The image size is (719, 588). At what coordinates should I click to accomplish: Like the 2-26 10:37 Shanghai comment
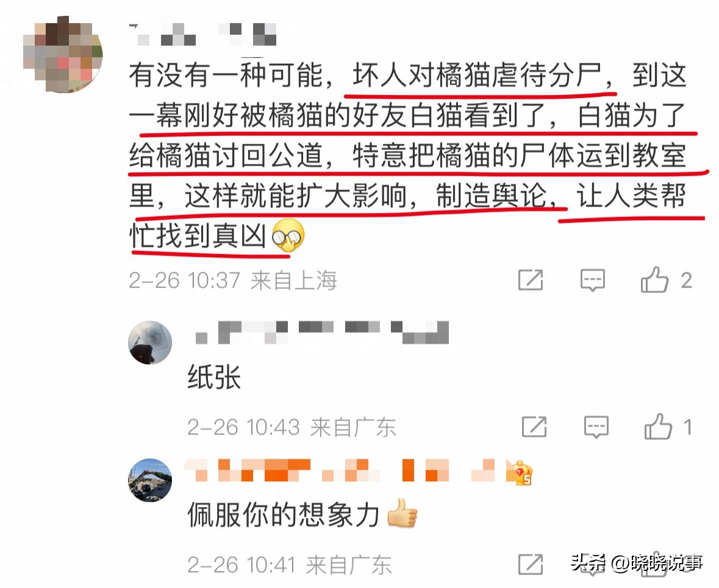point(654,280)
